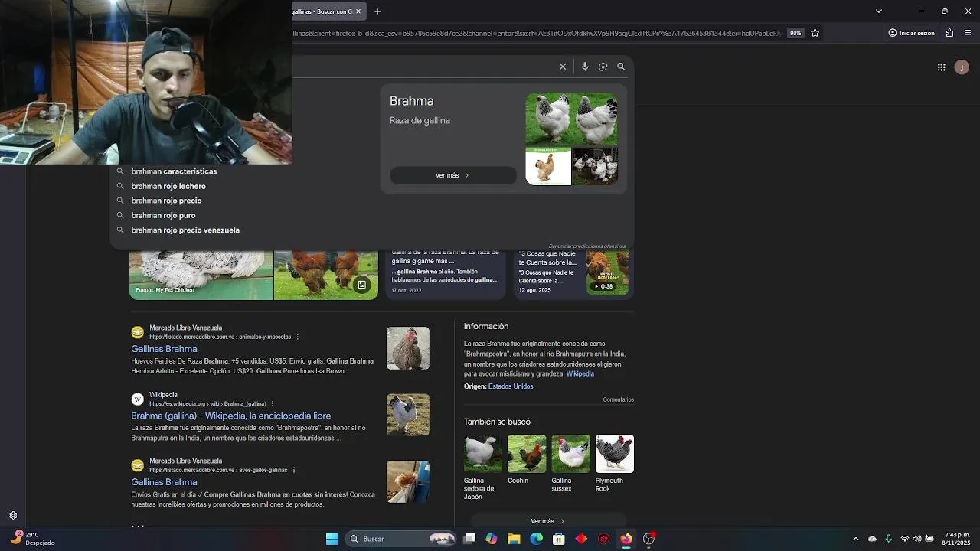
Task: Select suggestion brahman rojo precio
Action: click(166, 201)
